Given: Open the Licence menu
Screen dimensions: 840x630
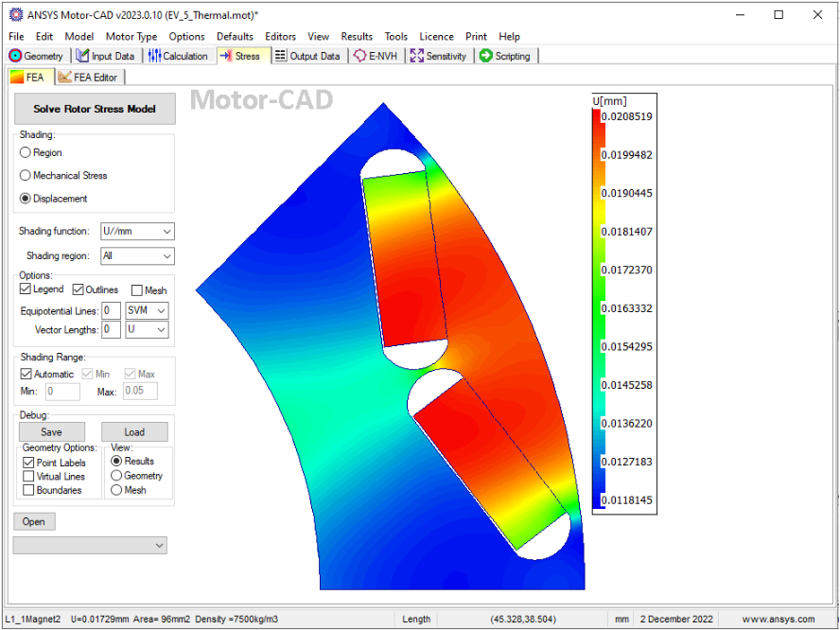Looking at the screenshot, I should click(x=436, y=37).
